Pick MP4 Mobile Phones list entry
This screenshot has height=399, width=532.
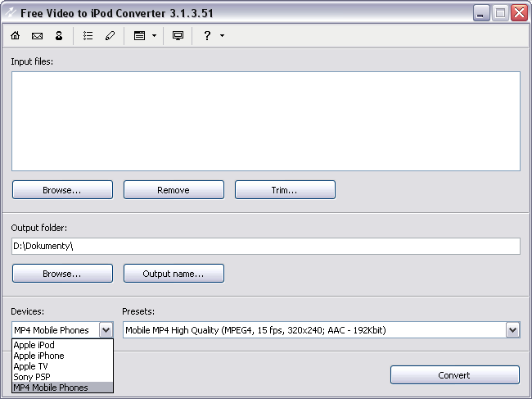tap(62, 387)
